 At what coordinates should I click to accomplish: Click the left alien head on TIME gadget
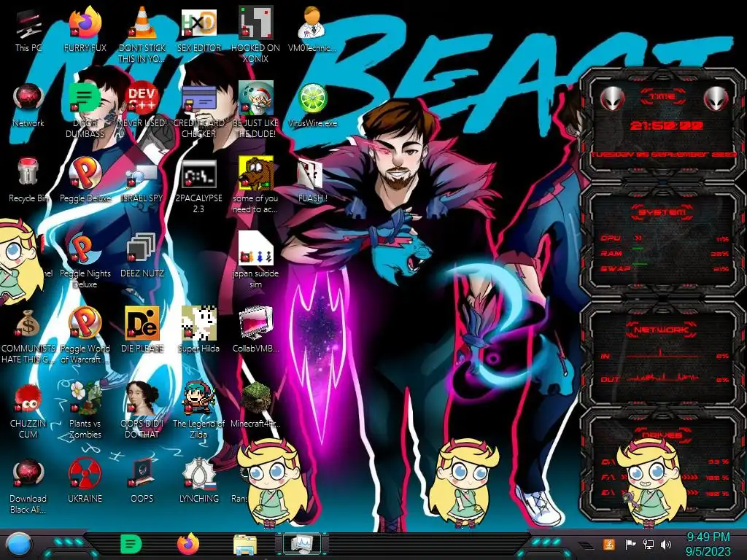point(612,99)
